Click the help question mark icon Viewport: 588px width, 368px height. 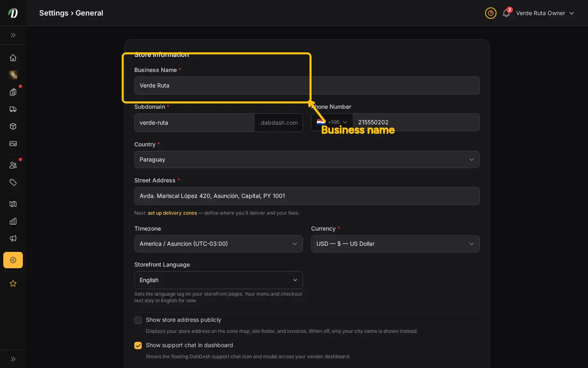point(491,13)
